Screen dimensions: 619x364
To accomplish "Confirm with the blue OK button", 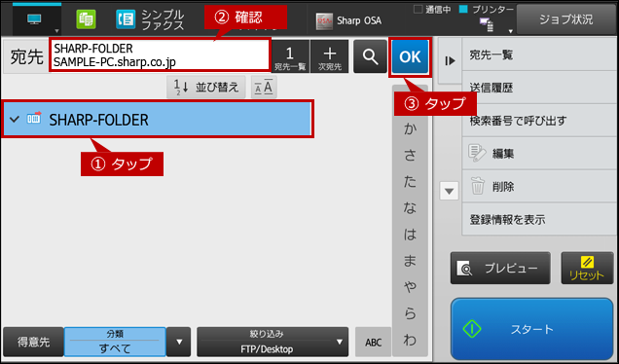I will coord(410,56).
